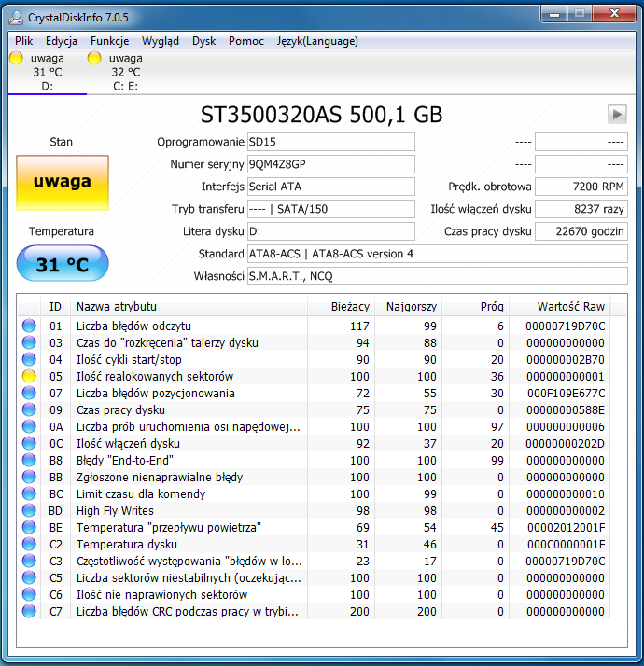Open the Język(Language) menu

pyautogui.click(x=317, y=41)
